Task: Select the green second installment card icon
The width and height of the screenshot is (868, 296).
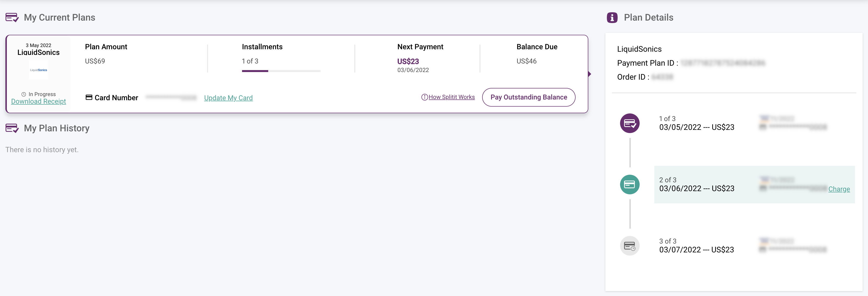Action: pyautogui.click(x=629, y=185)
